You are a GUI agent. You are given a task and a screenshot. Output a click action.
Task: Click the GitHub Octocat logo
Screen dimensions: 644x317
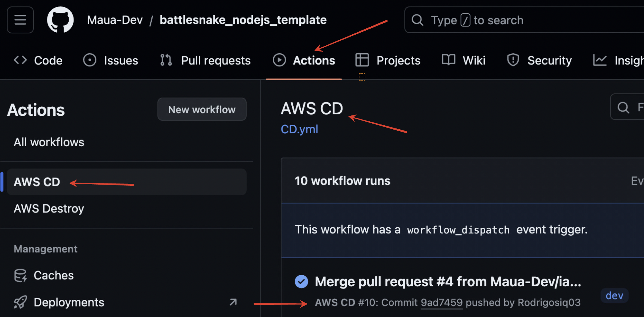point(60,20)
